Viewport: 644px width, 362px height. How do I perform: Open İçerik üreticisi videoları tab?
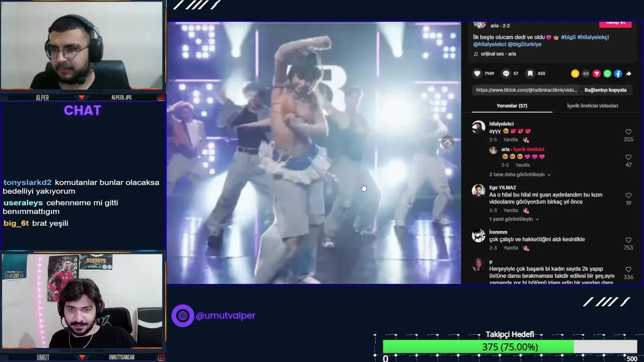[592, 106]
